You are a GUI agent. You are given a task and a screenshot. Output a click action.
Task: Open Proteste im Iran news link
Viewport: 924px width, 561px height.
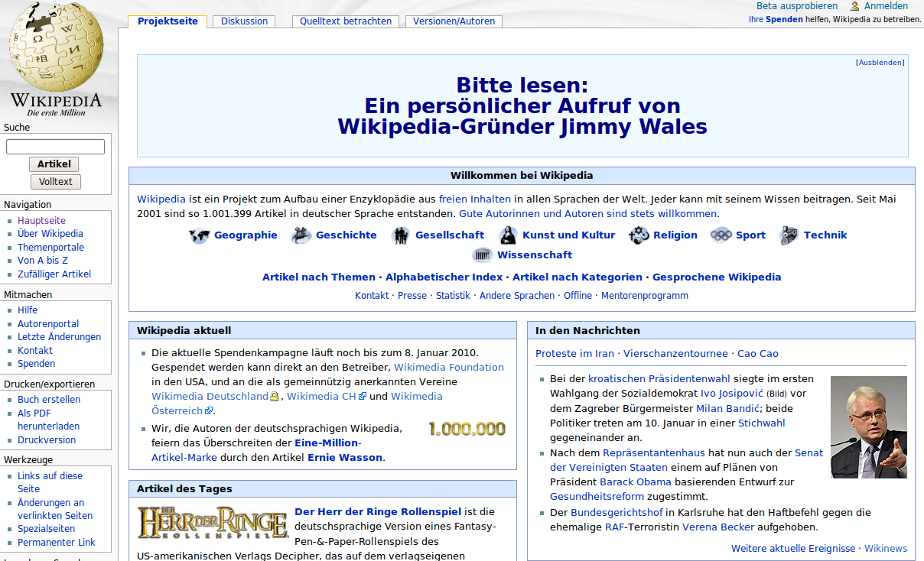coord(574,354)
